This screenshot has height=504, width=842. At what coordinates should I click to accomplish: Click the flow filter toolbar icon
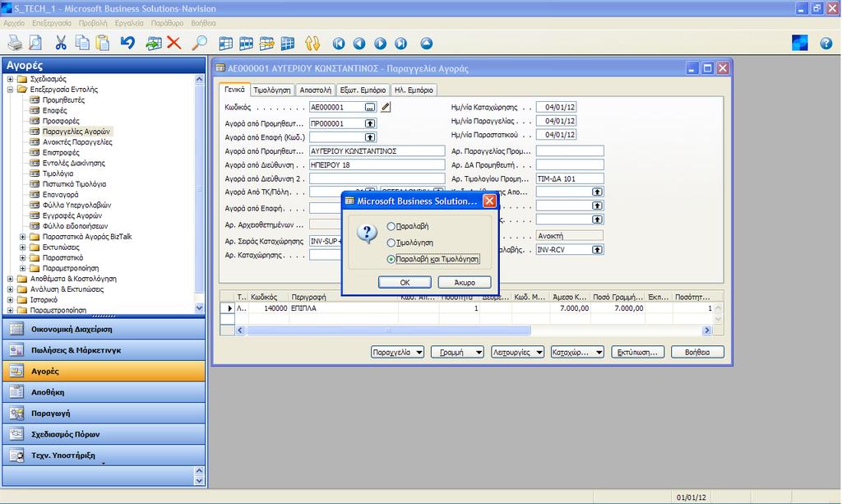(x=267, y=44)
